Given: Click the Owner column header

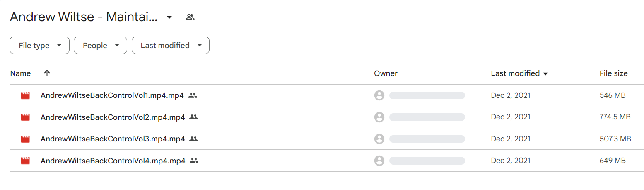Looking at the screenshot, I should coord(386,73).
